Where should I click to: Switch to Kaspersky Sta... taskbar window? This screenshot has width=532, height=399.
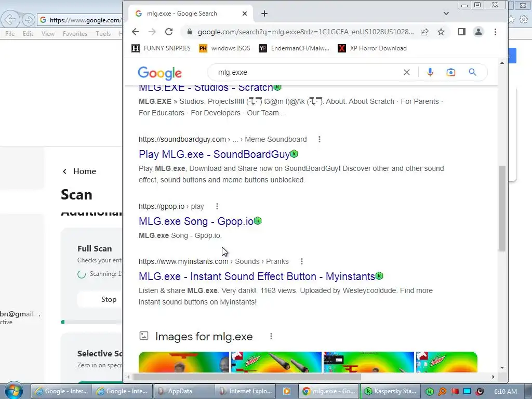390,391
